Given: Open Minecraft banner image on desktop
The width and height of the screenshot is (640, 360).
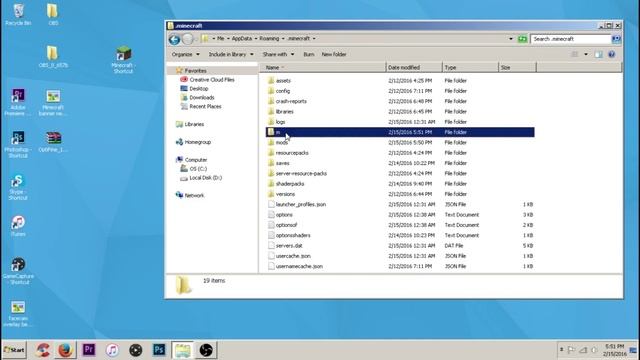Looking at the screenshot, I should coord(53,103).
